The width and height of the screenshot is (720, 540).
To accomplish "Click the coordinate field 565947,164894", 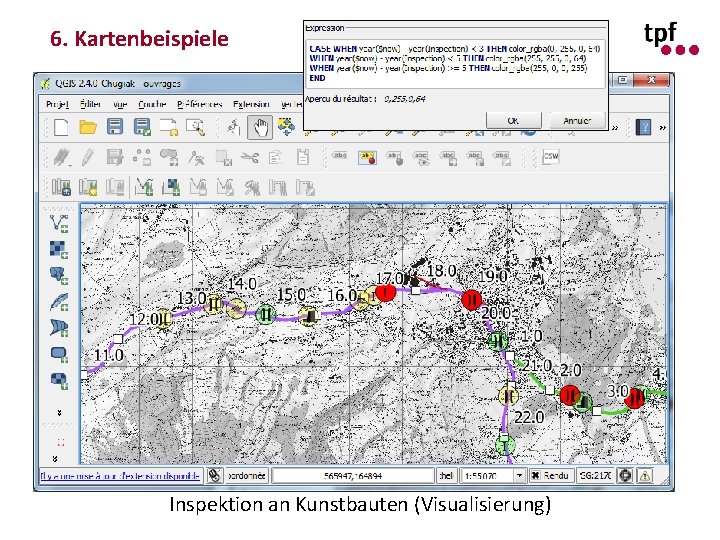I will click(353, 476).
